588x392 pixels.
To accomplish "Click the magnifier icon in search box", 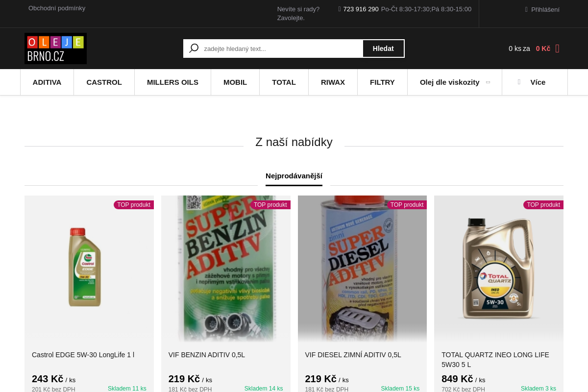I will click(x=194, y=49).
